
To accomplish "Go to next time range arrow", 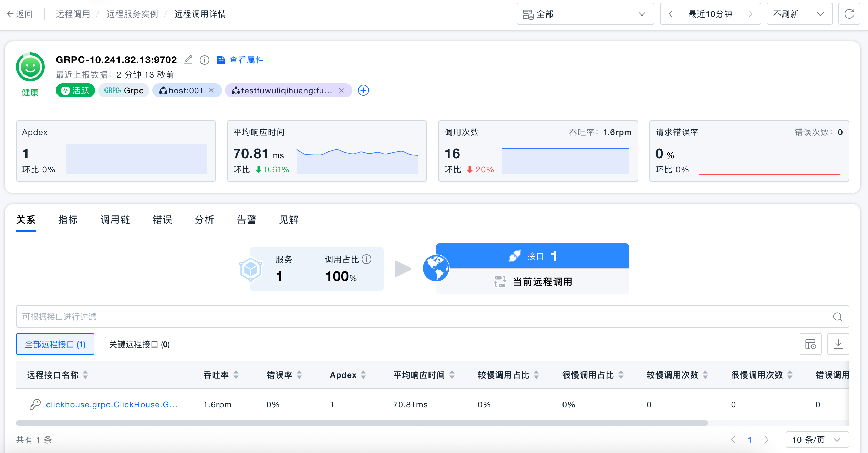I will (750, 14).
